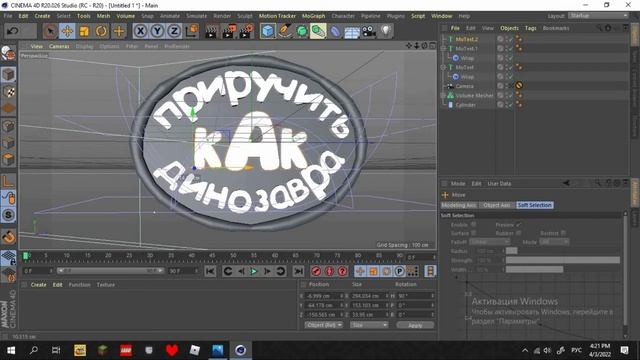The image size is (640, 360).
Task: Switch to Object Axis tab
Action: click(x=497, y=205)
